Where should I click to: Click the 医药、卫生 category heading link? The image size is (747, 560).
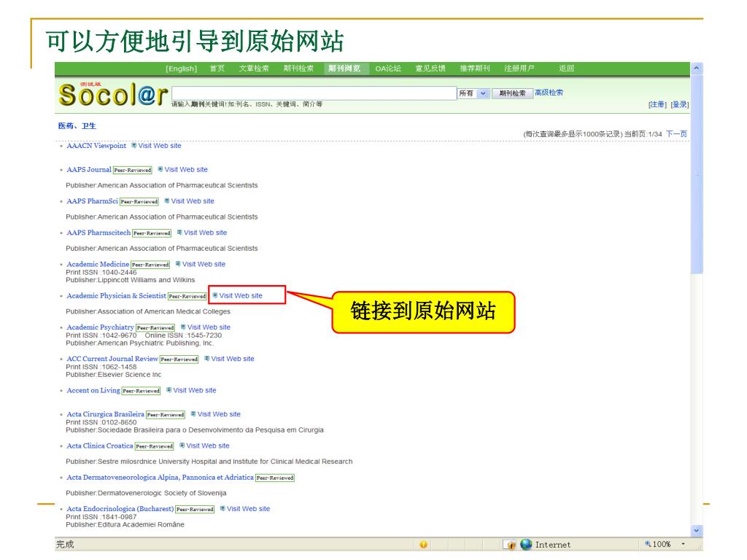pos(77,125)
